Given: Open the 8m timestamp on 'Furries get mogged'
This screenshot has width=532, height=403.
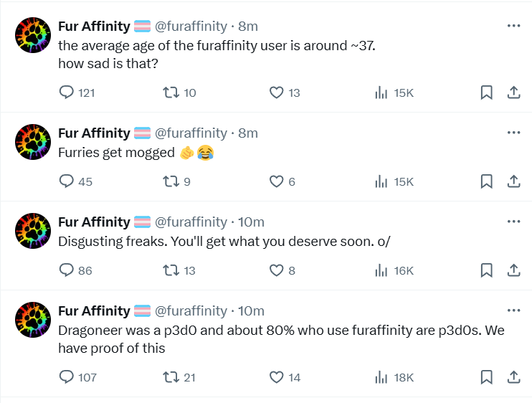Looking at the screenshot, I should (x=248, y=133).
